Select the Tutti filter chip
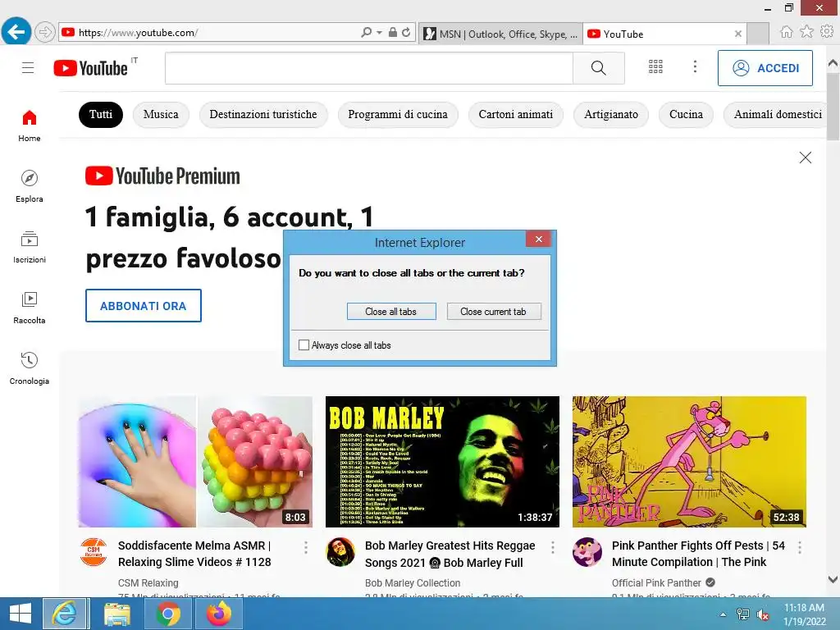Image resolution: width=840 pixels, height=630 pixels. [x=101, y=115]
